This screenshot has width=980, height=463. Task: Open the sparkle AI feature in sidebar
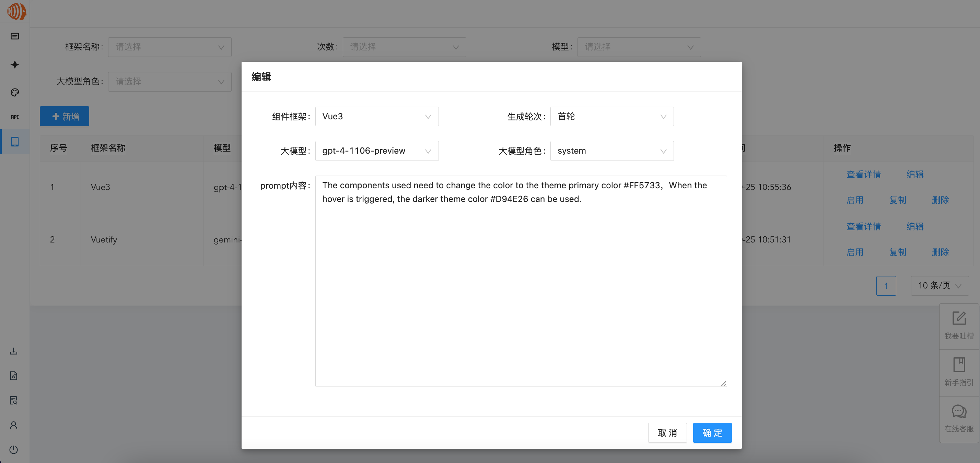14,64
